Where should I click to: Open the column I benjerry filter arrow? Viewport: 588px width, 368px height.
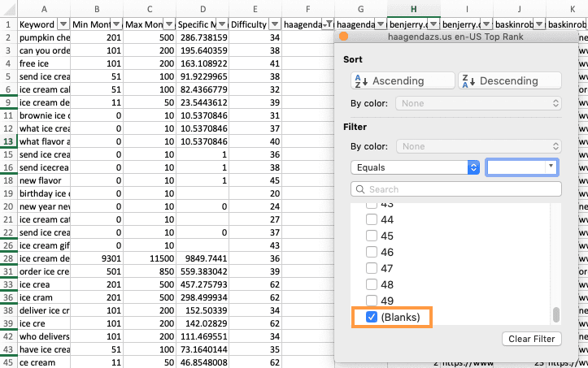(x=485, y=24)
